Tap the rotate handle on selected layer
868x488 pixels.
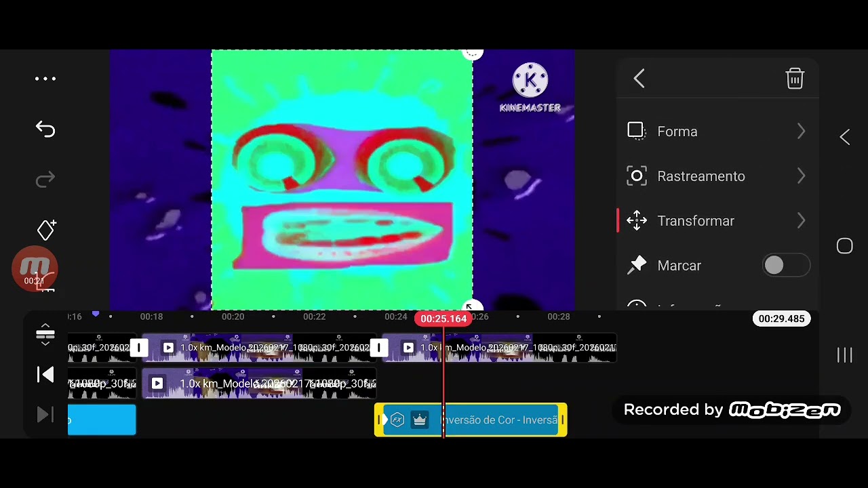[473, 53]
